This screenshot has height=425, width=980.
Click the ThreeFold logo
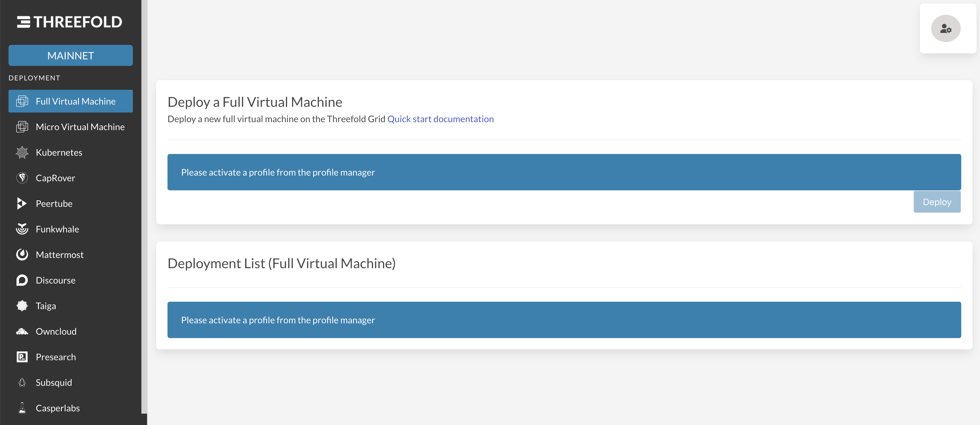coord(70,22)
